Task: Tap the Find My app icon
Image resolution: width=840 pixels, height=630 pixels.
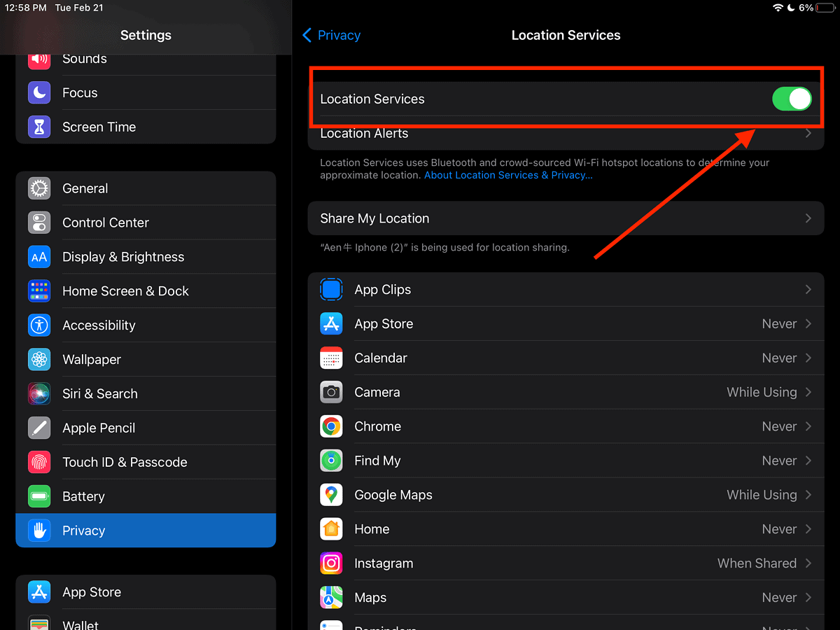Action: (331, 460)
